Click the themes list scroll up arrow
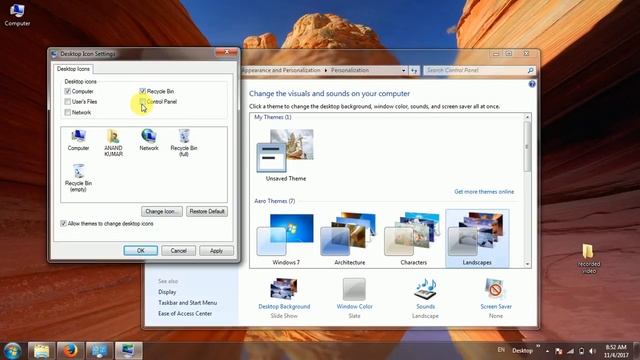The width and height of the screenshot is (640, 360). pyautogui.click(x=527, y=117)
